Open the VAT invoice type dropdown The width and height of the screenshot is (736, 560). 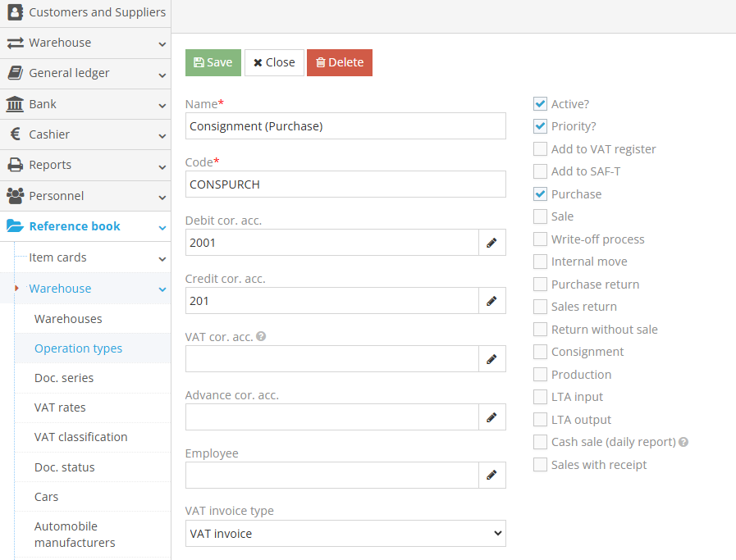[345, 534]
